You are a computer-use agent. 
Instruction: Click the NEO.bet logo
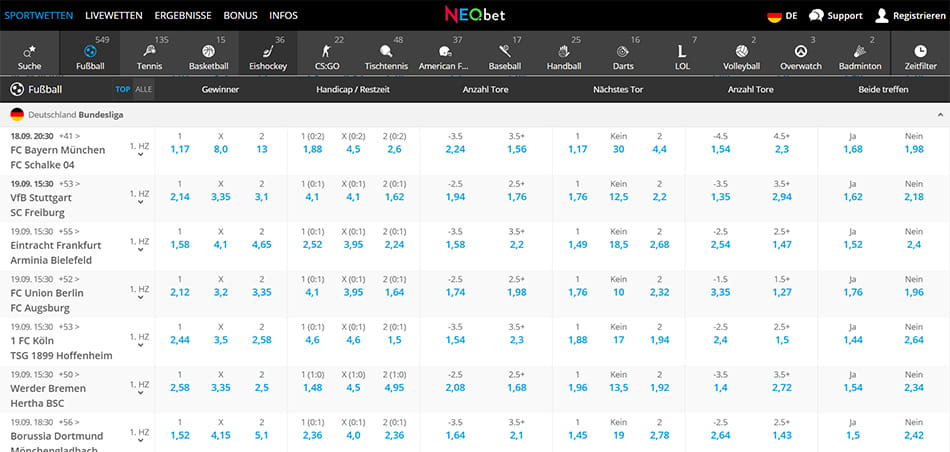pyautogui.click(x=474, y=15)
